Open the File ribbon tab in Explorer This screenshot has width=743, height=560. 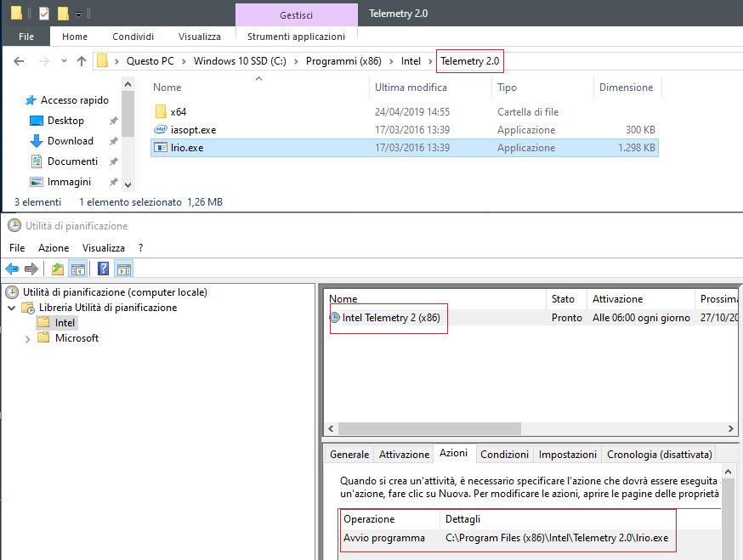[26, 37]
